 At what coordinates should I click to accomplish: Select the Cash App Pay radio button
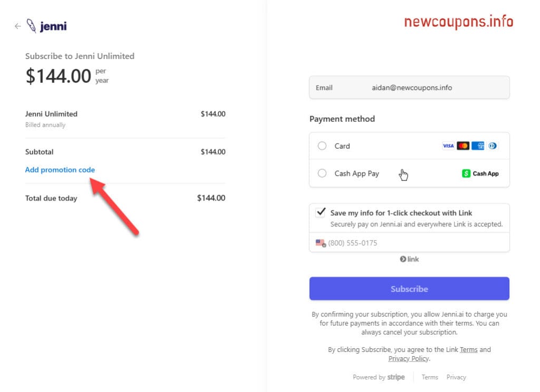(322, 174)
